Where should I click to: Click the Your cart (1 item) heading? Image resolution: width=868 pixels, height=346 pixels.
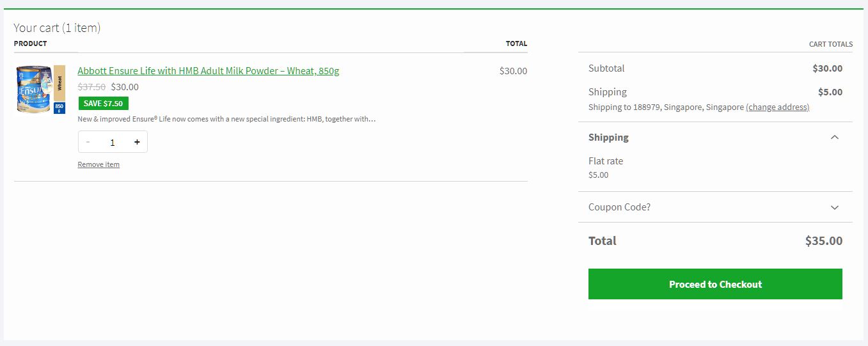coord(57,28)
